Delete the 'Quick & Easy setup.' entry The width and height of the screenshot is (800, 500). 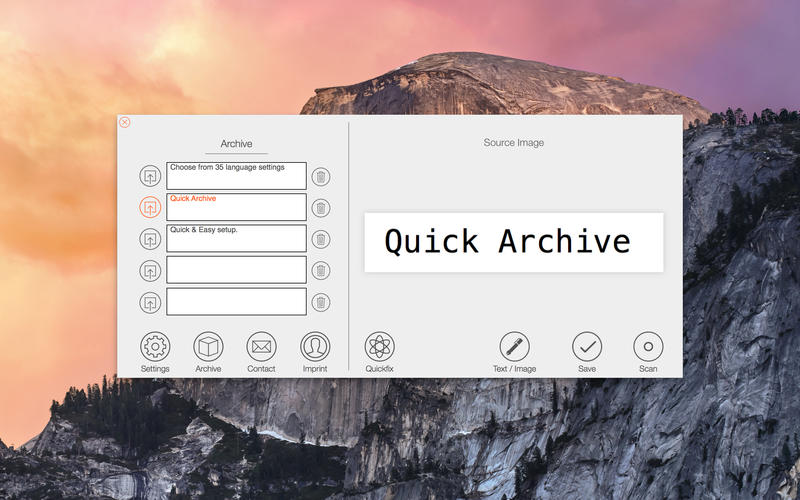[320, 239]
